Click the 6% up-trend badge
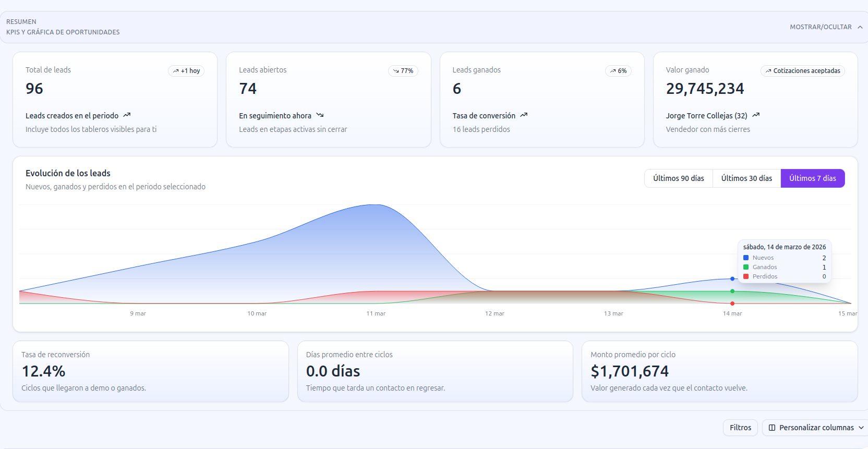This screenshot has height=449, width=868. pyautogui.click(x=618, y=71)
